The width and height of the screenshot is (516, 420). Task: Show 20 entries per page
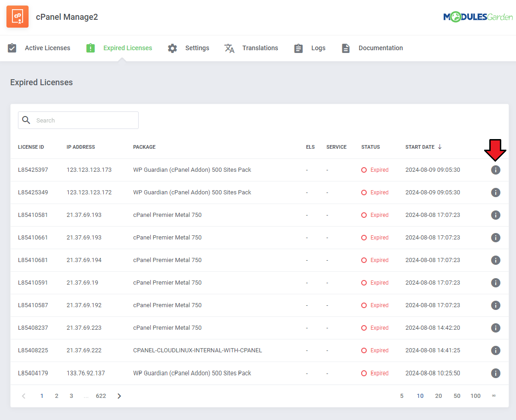coord(439,396)
